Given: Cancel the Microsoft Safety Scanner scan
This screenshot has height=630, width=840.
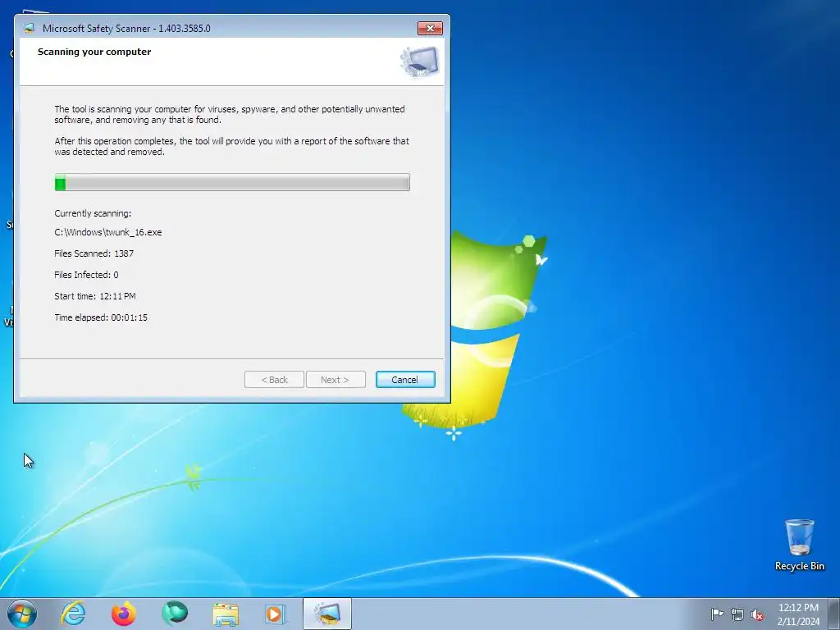Looking at the screenshot, I should point(405,379).
